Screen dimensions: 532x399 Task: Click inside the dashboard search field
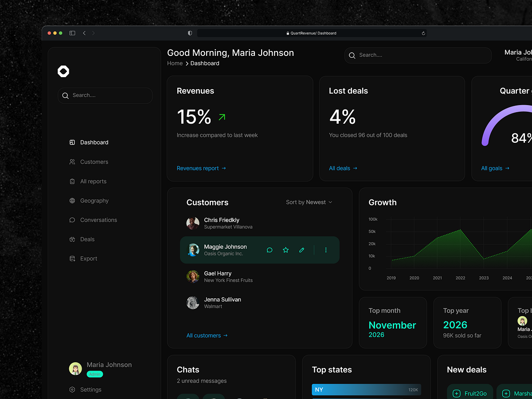tap(417, 55)
